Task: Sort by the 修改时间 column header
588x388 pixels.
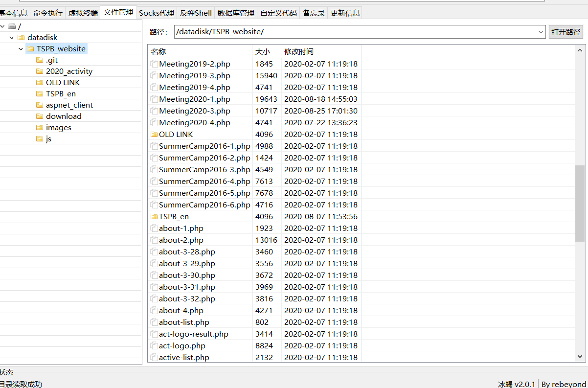Action: 321,51
